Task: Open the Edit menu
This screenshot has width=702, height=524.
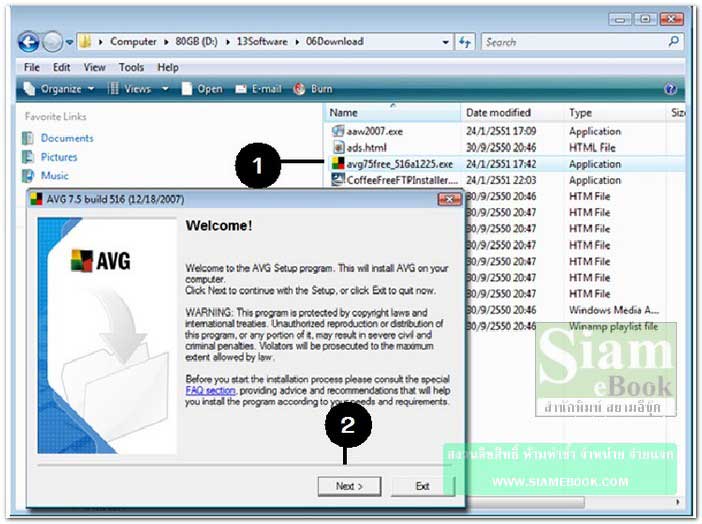Action: (x=61, y=68)
